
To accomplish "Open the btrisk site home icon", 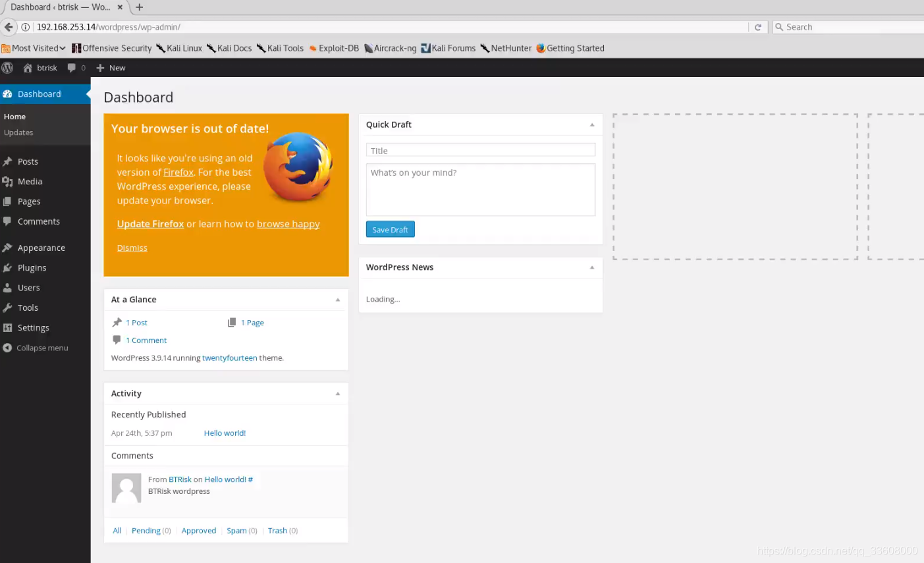I will pyautogui.click(x=28, y=68).
